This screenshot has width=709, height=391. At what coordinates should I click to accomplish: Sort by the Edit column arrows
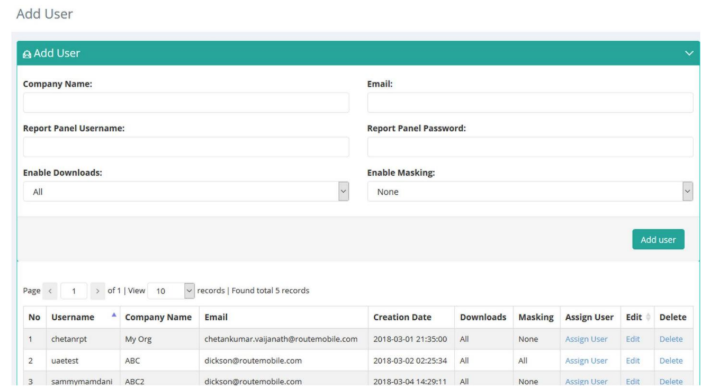[x=648, y=317]
